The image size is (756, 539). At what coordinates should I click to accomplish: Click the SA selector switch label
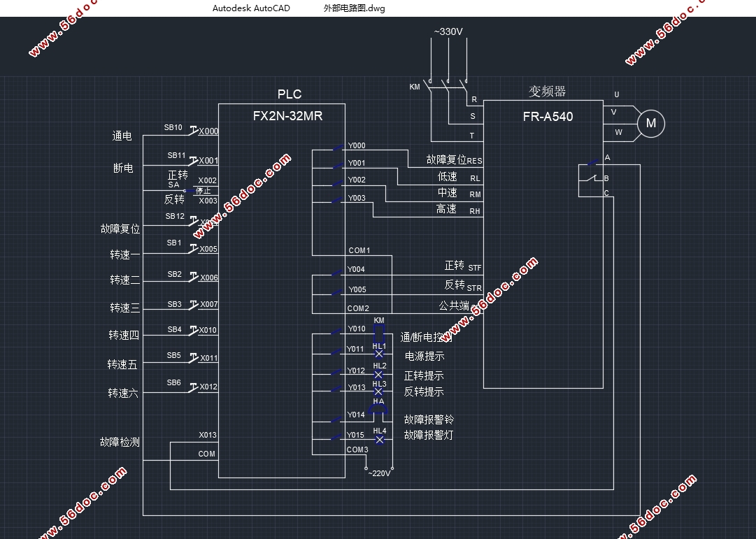173,185
